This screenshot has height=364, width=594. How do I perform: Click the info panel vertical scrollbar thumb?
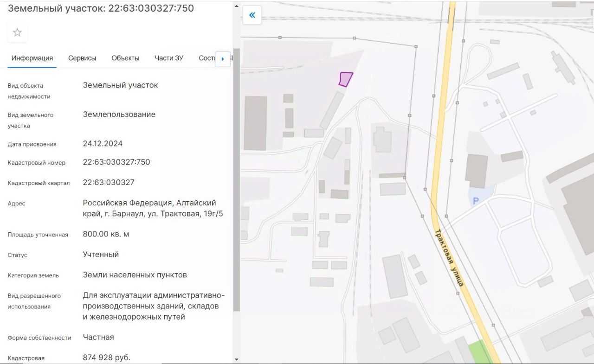click(236, 180)
